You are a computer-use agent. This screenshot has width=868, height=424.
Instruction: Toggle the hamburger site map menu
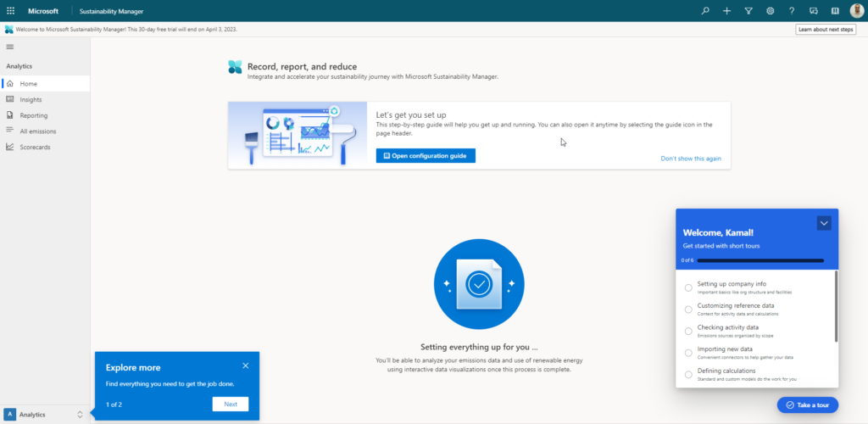point(9,47)
